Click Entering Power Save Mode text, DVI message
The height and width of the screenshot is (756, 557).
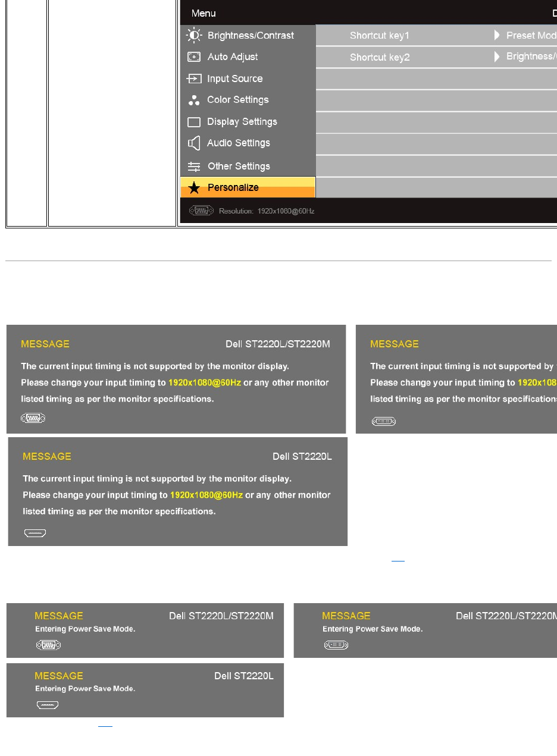(373, 629)
